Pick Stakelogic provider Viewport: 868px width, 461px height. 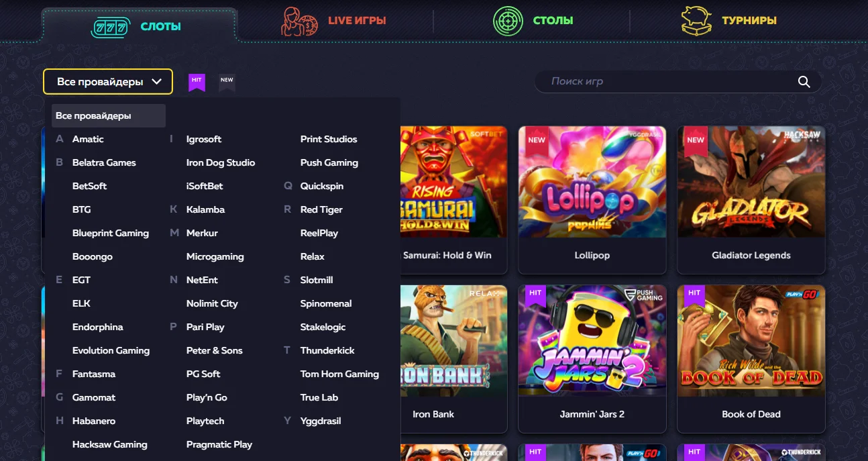point(323,327)
